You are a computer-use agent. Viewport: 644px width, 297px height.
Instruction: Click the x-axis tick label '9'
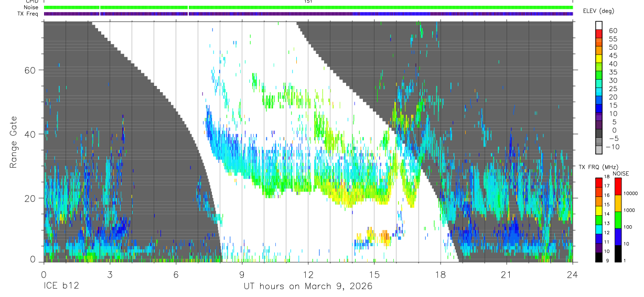(242, 274)
